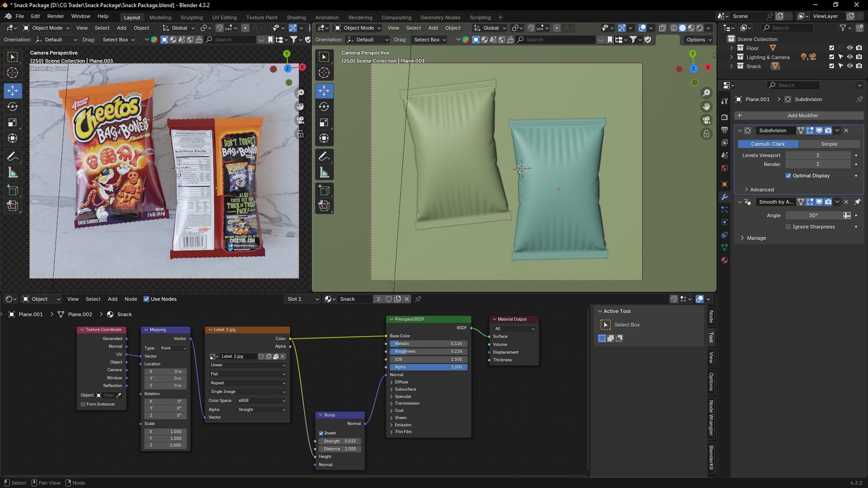Viewport: 868px width, 488px height.
Task: Open the Material properties tab icon
Action: [x=724, y=260]
